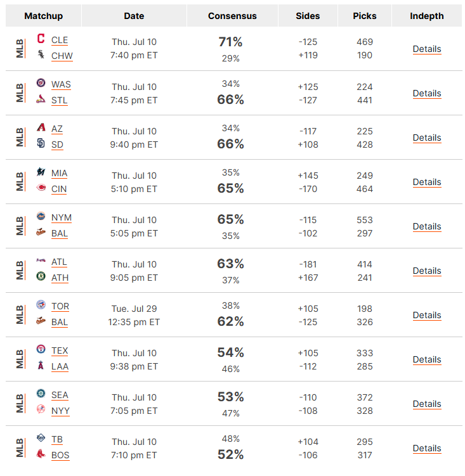Click the Texas Rangers logo icon
The image size is (465, 476).
click(41, 349)
